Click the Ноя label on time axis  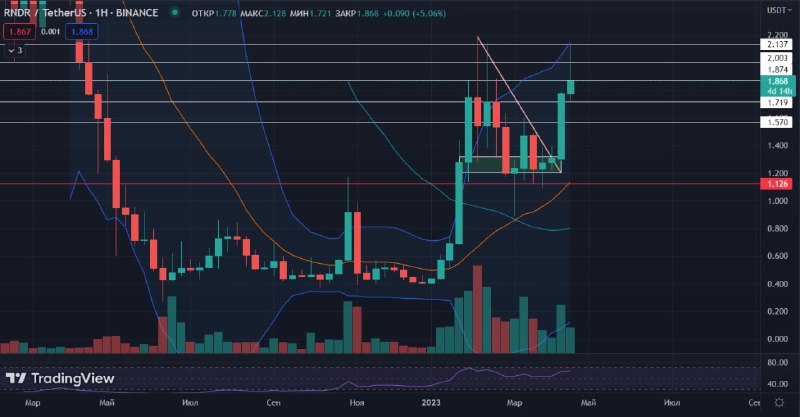click(357, 403)
